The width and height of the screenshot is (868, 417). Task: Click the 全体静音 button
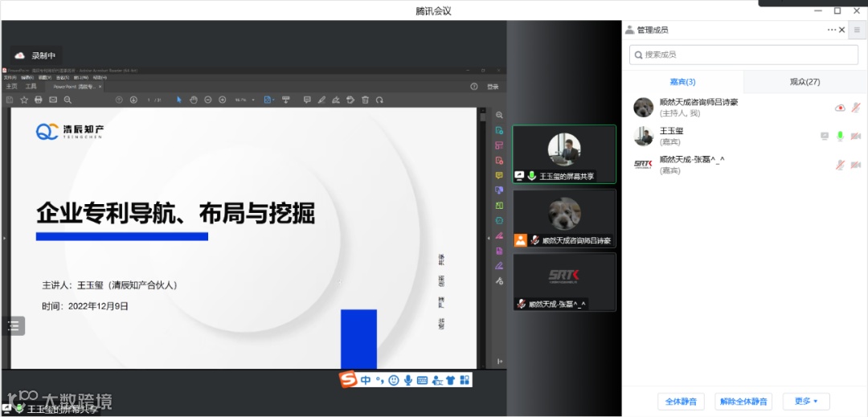681,402
